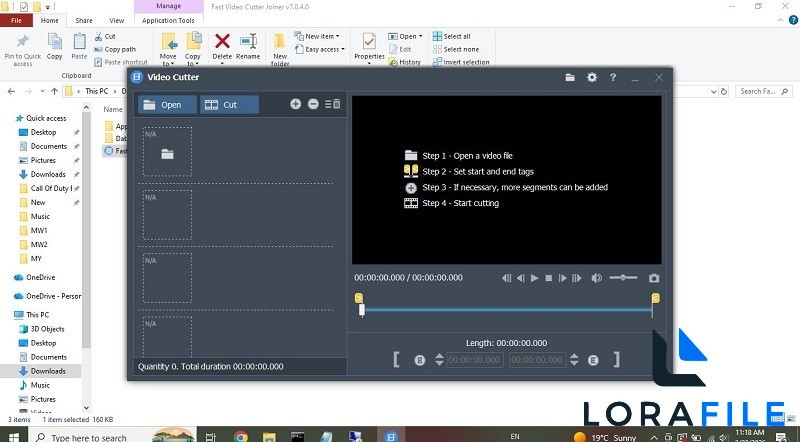
Task: Click the start time input field
Action: [x=475, y=360]
